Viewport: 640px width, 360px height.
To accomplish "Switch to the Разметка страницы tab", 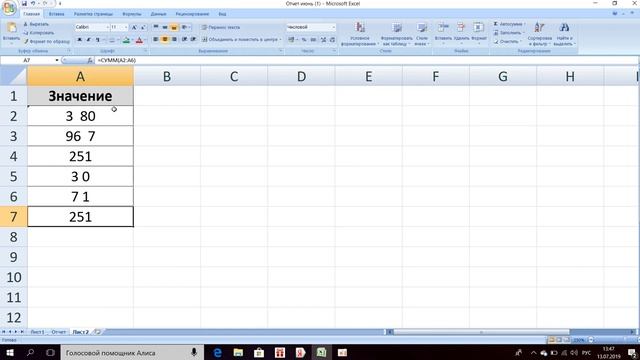I will tap(93, 14).
